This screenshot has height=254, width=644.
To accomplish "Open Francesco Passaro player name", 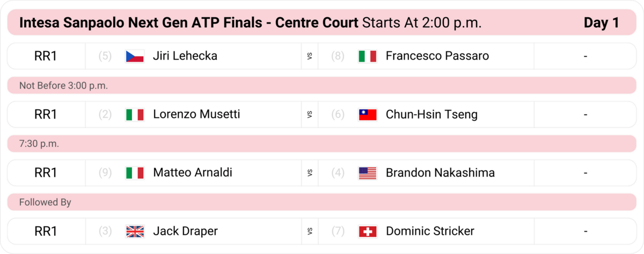I will coord(437,56).
